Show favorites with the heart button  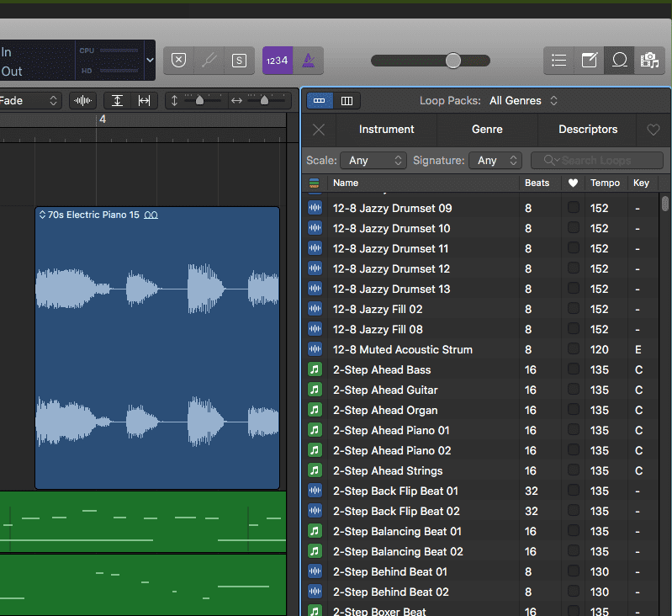(x=653, y=130)
